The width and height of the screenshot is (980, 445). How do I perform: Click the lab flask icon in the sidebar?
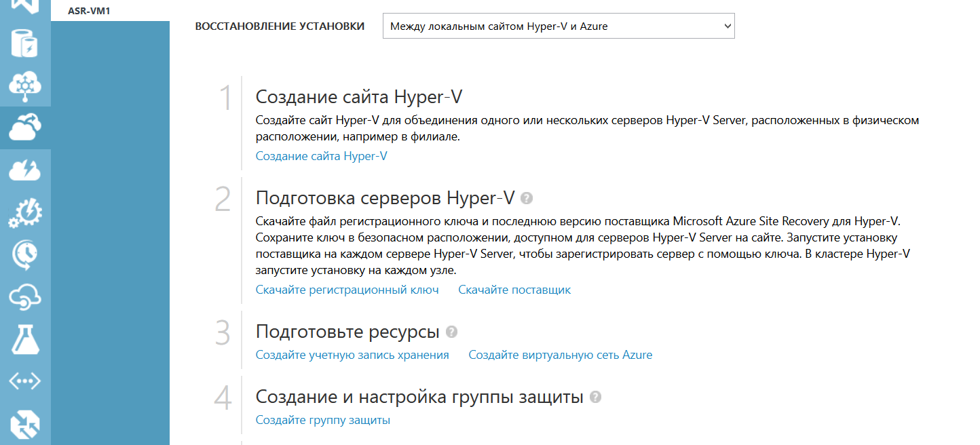point(24,338)
